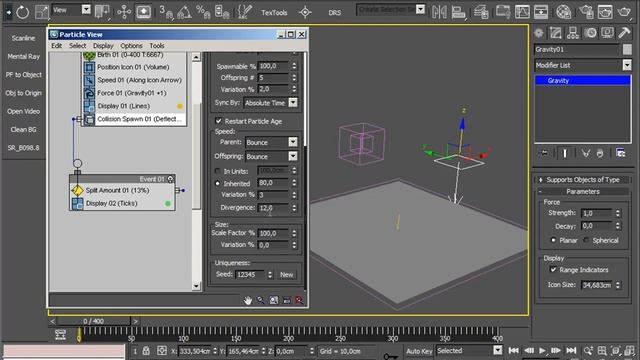
Task: Open Edit menu in Particle View
Action: tap(56, 46)
